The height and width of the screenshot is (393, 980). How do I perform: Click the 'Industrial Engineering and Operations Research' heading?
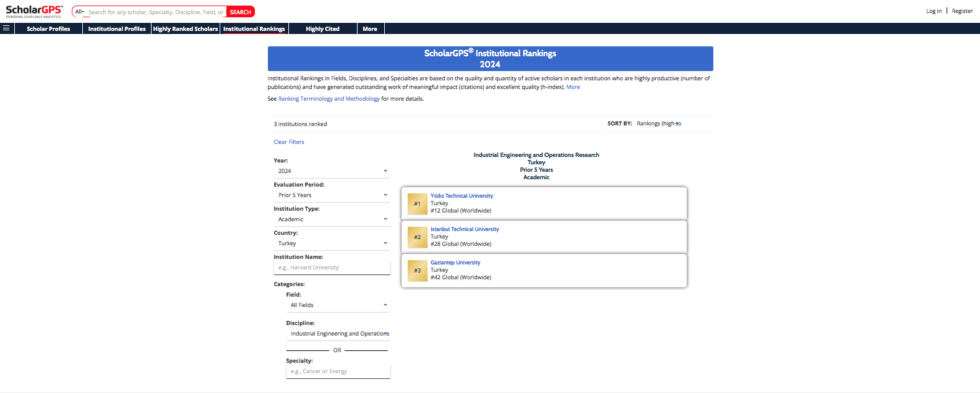tap(536, 155)
